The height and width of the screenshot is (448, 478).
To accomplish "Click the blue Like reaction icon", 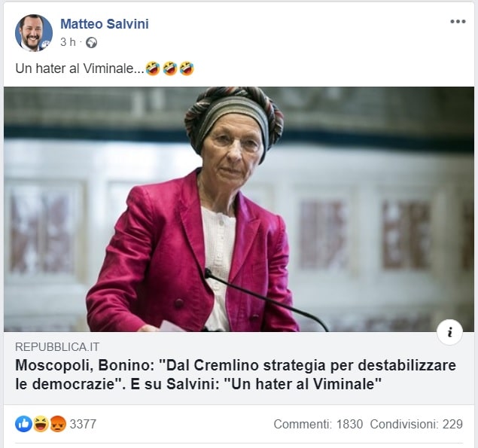I will point(23,424).
